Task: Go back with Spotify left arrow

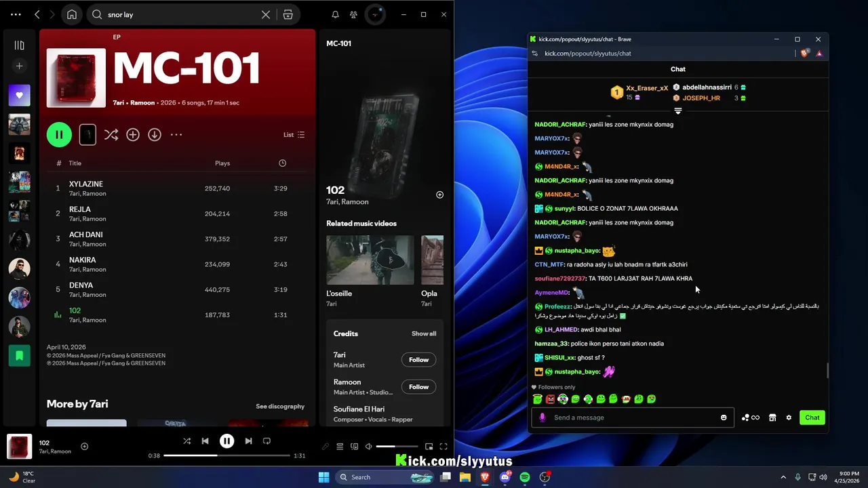Action: tap(37, 14)
